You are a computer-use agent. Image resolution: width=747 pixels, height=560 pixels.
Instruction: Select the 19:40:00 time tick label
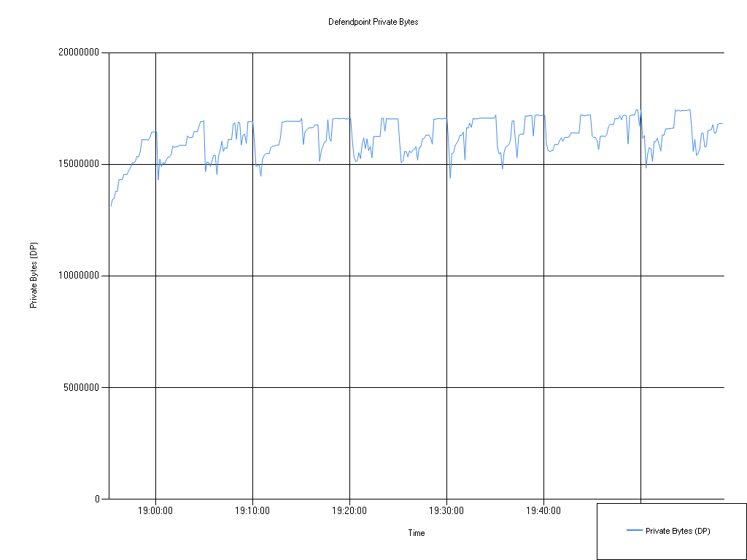pos(544,511)
